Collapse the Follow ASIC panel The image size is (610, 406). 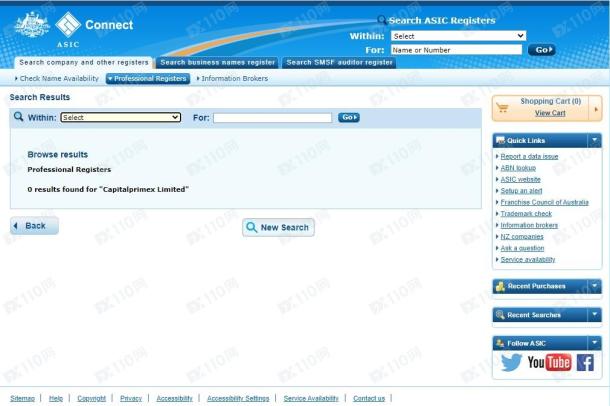tap(594, 343)
